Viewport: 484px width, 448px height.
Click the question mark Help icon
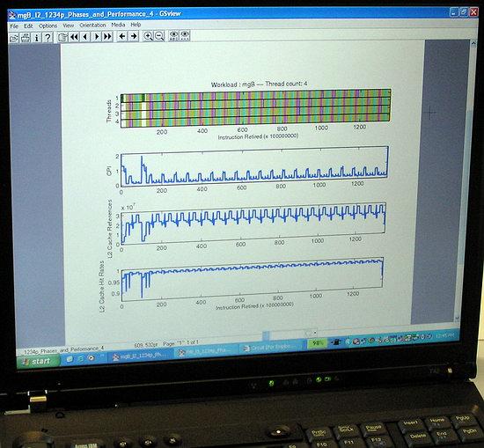point(48,37)
